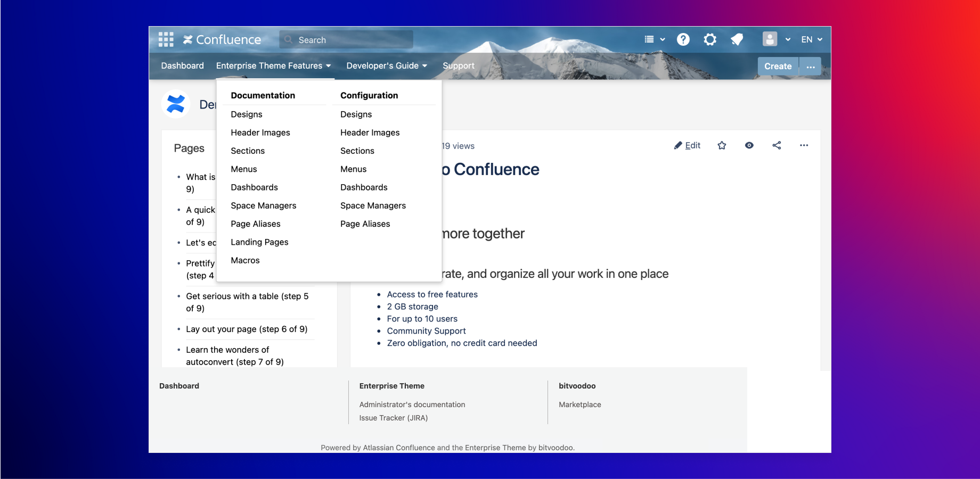Open the app switcher grid icon
This screenshot has width=980, height=479.
coord(166,39)
